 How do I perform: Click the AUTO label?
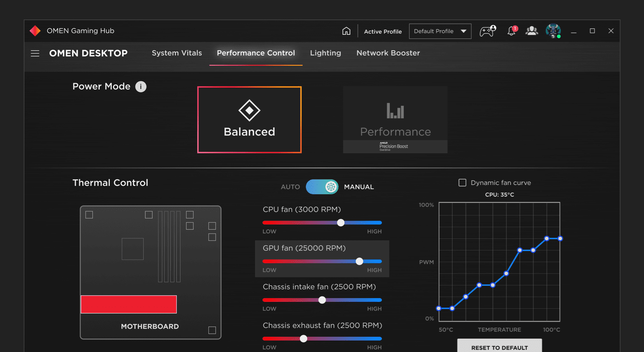pos(290,187)
